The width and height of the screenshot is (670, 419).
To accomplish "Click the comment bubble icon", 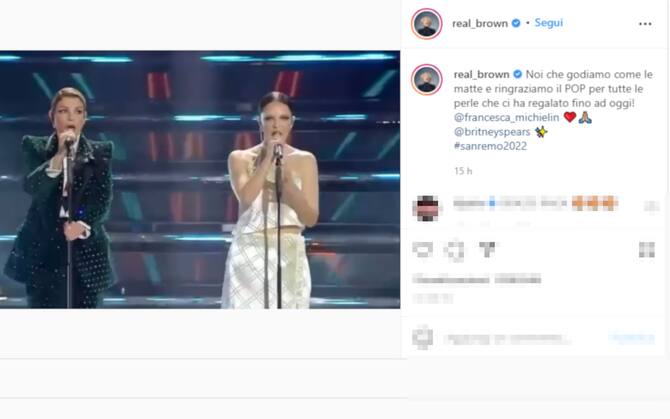I will point(455,249).
